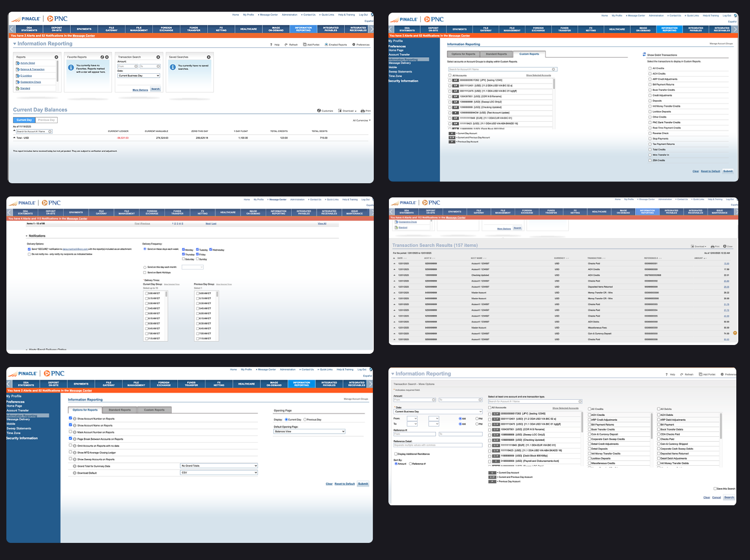750x560 pixels.
Task: Enable the Save this Search checkbox
Action: click(x=715, y=489)
